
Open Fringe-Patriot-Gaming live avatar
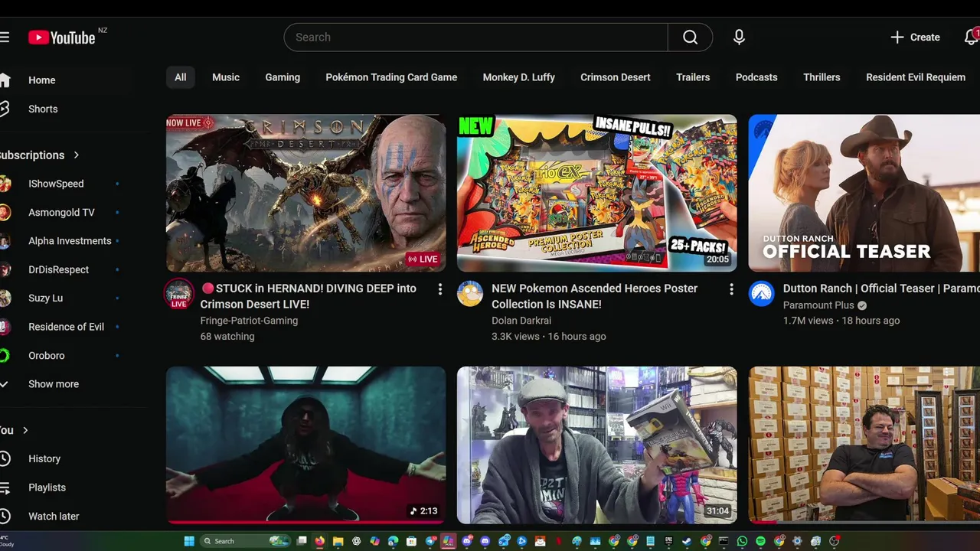point(179,294)
